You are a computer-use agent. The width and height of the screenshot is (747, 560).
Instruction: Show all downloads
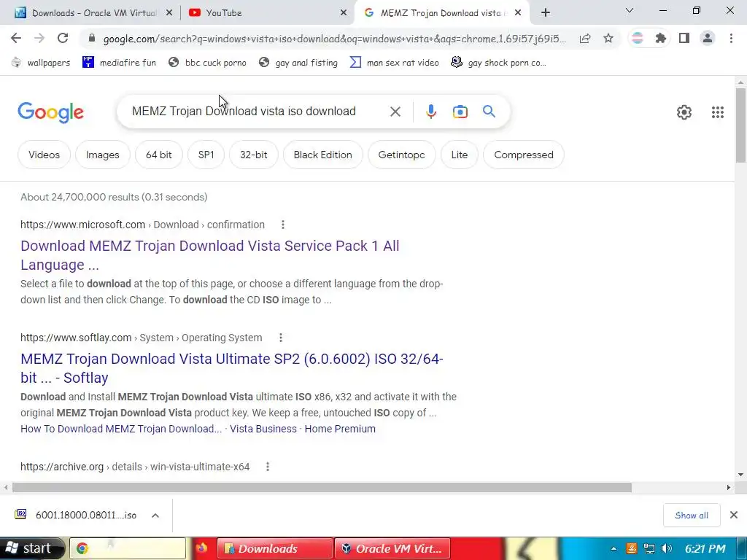(x=692, y=516)
